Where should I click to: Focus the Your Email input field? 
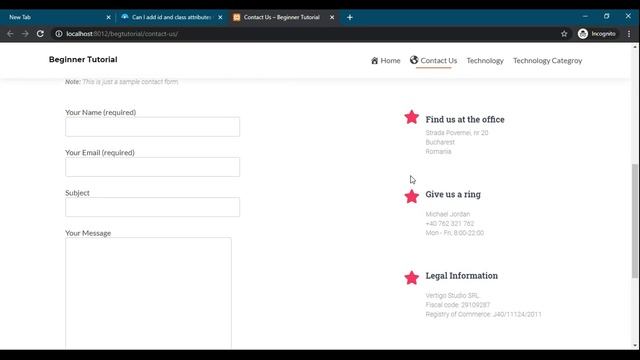tap(152, 167)
